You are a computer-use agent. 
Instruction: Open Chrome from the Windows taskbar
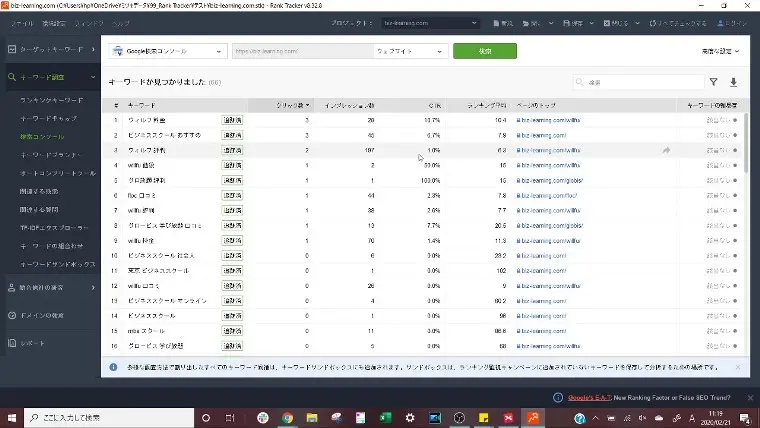point(287,417)
